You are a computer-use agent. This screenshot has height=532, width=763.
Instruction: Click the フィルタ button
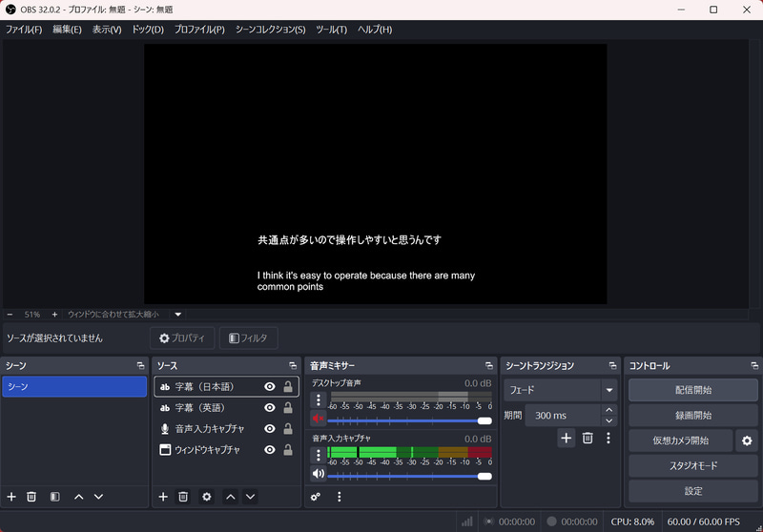[x=249, y=338]
